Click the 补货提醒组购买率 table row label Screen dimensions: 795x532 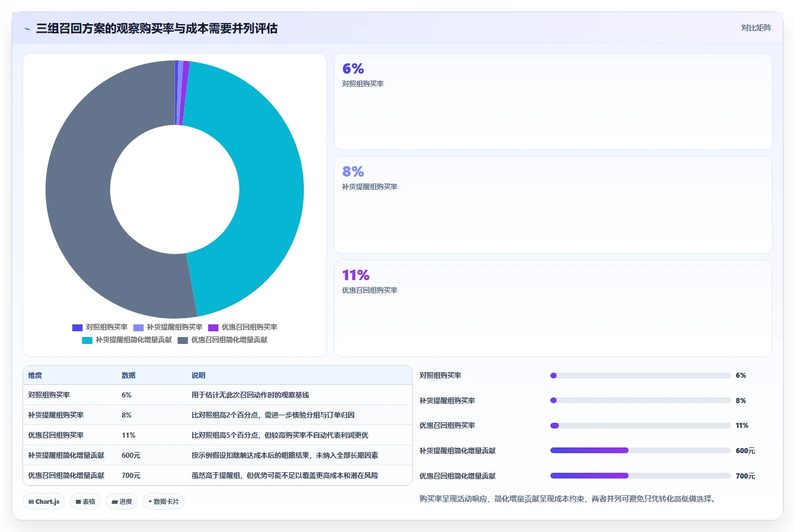point(56,415)
